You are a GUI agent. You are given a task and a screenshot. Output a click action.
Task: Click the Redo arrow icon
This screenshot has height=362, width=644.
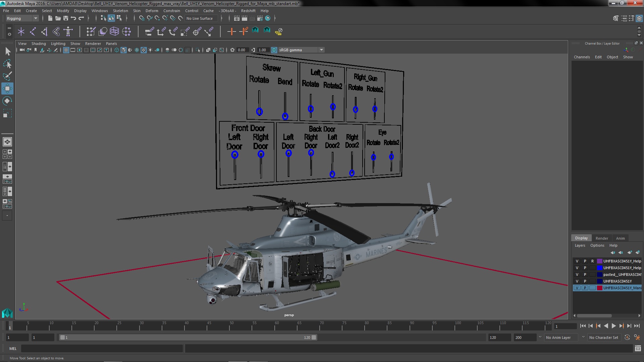(81, 18)
